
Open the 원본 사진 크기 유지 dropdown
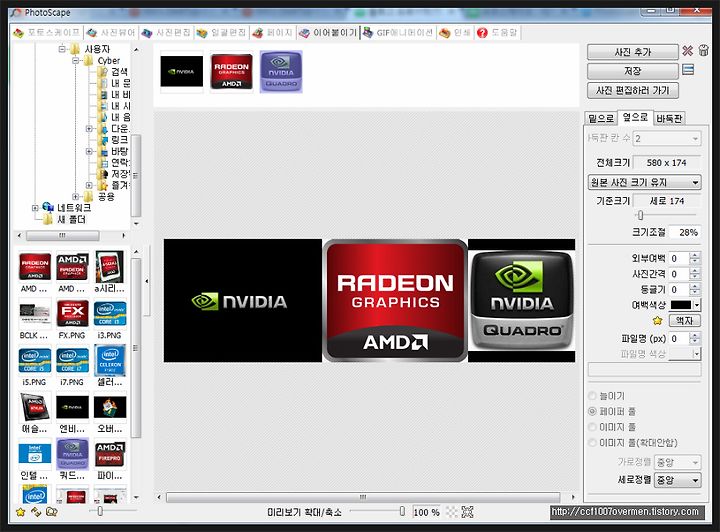pos(644,182)
